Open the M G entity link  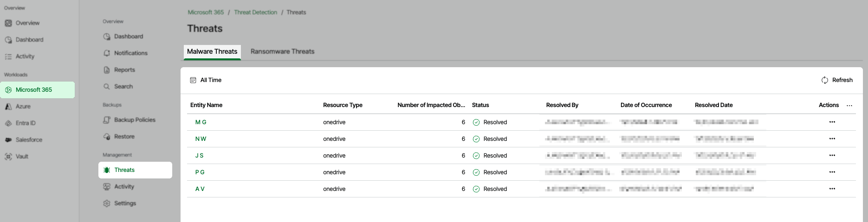pos(201,122)
